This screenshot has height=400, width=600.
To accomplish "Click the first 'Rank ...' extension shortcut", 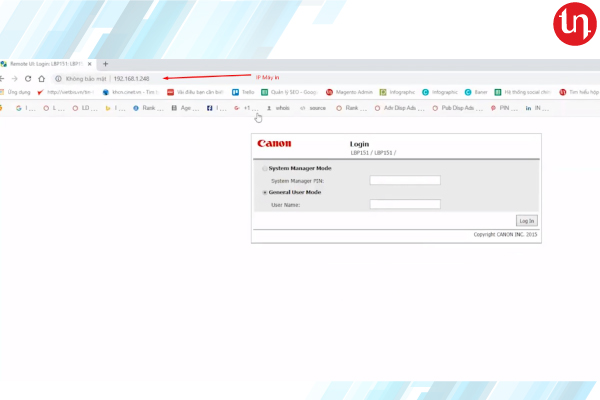I will [148, 108].
